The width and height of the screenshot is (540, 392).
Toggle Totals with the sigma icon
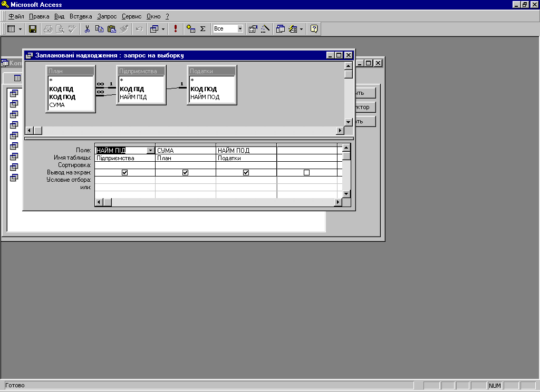point(203,29)
